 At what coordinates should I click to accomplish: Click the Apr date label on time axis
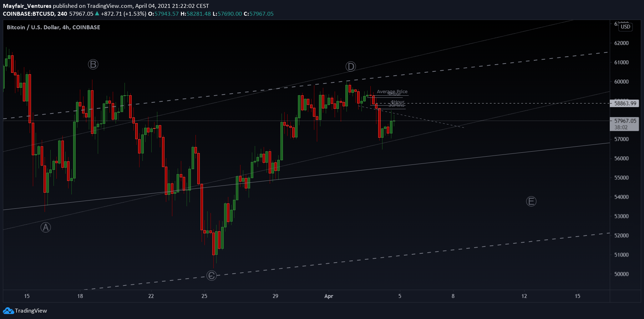click(x=329, y=296)
